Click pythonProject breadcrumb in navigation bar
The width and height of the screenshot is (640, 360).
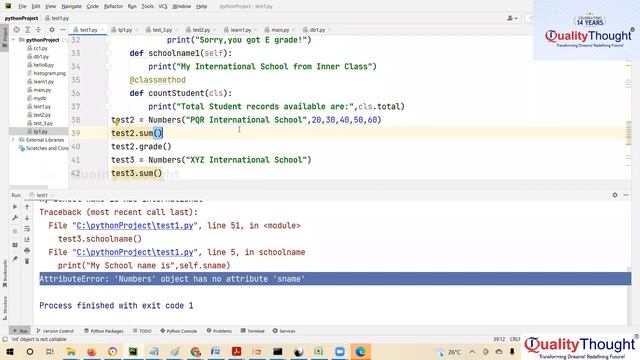[21, 18]
